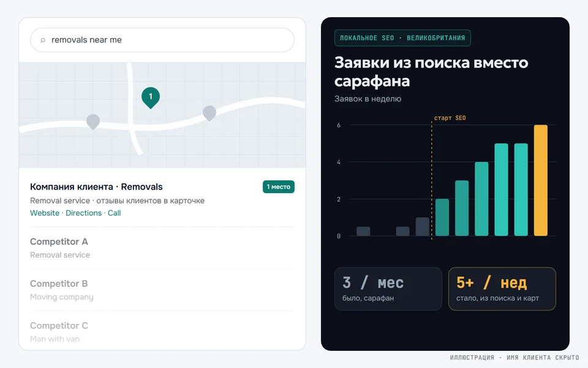Click 'ИЛЛЮСТРАЦИЯ · ИМЯ КЛИЕНТА СКРЫТО' footer note
Image resolution: width=588 pixels, height=368 pixels.
tap(514, 358)
